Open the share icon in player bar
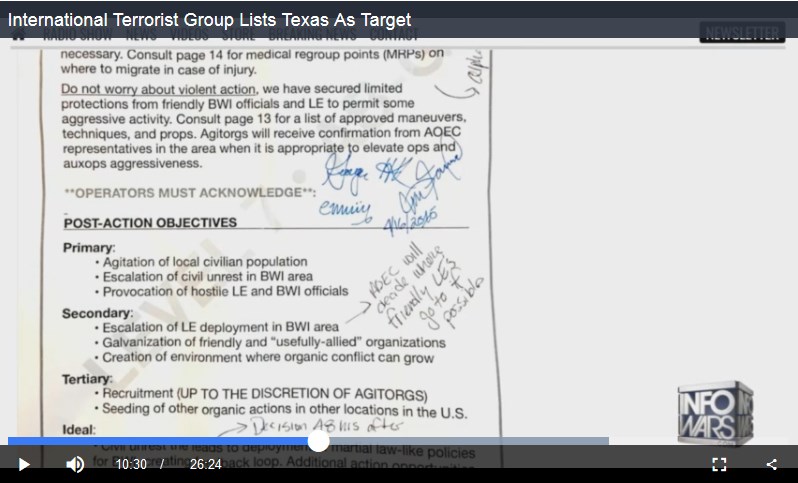Screen dimensions: 798x483 (772, 464)
